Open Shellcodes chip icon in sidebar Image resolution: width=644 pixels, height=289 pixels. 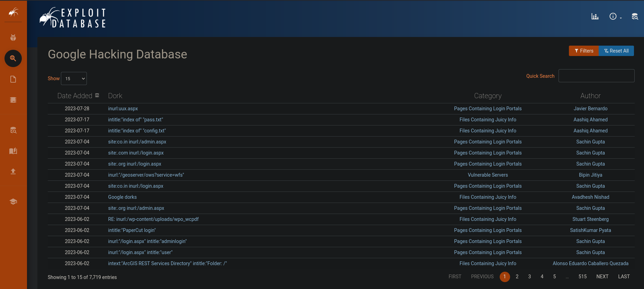pos(13,100)
